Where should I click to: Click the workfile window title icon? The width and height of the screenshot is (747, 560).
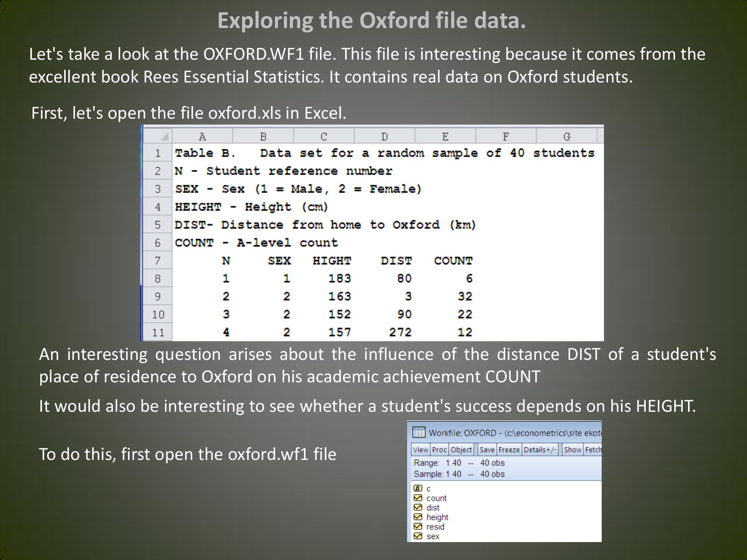point(419,433)
